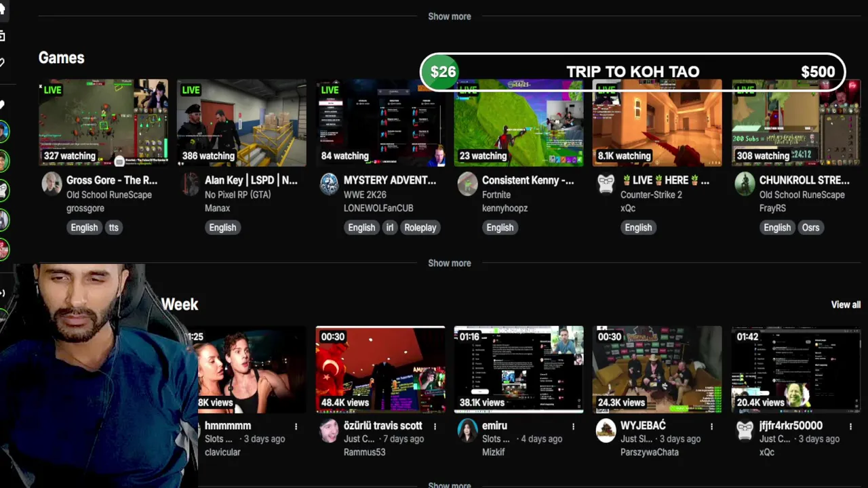868x488 pixels.
Task: Open clavicular channel name link
Action: [x=222, y=452]
